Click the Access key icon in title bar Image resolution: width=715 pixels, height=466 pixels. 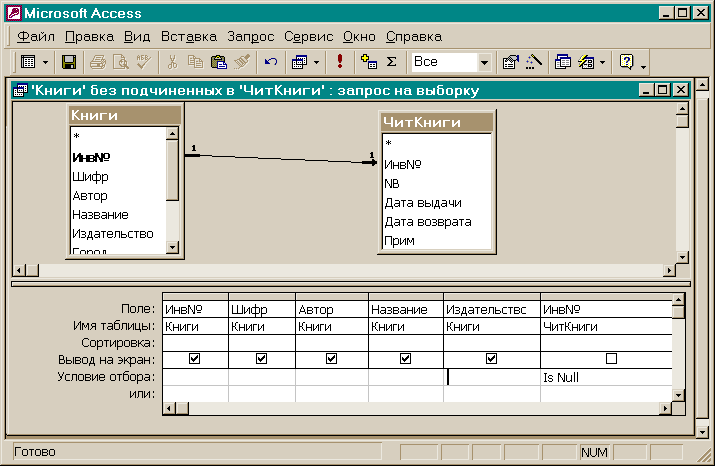[14, 13]
